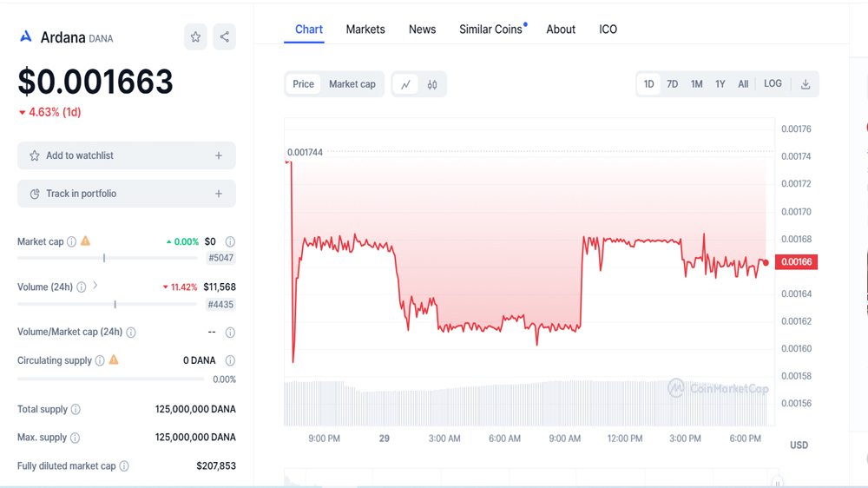Image resolution: width=868 pixels, height=488 pixels.
Task: Open Max. supply info icon
Action: click(x=76, y=438)
